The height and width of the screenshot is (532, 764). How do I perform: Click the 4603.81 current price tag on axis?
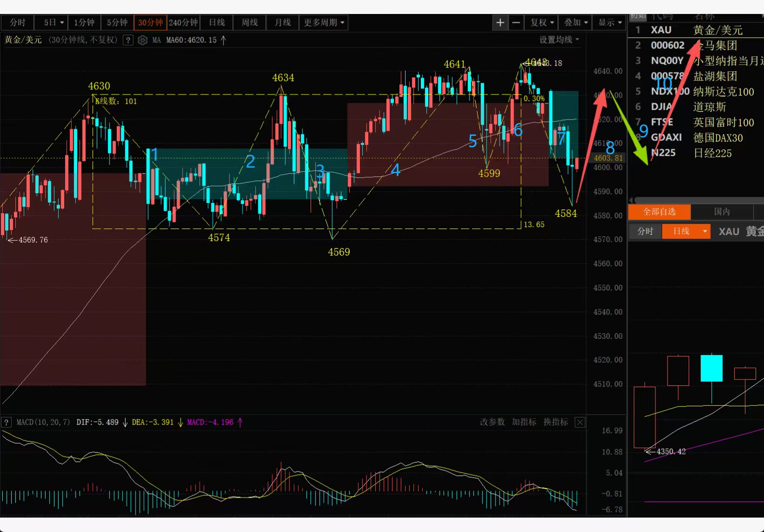[608, 158]
